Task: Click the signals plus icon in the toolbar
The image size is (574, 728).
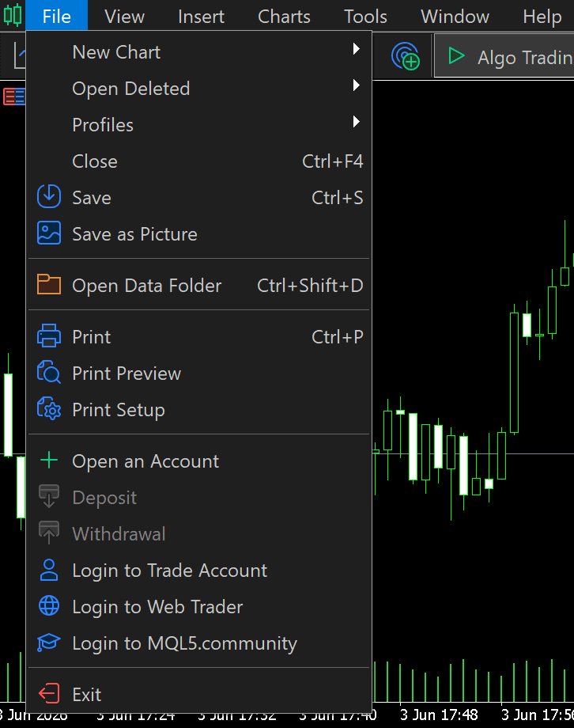Action: coord(405,56)
